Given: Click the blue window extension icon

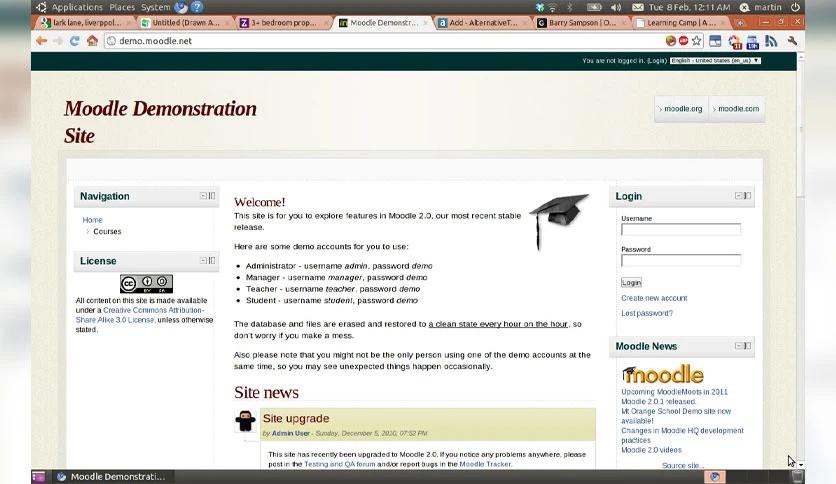Looking at the screenshot, I should pyautogui.click(x=715, y=41).
